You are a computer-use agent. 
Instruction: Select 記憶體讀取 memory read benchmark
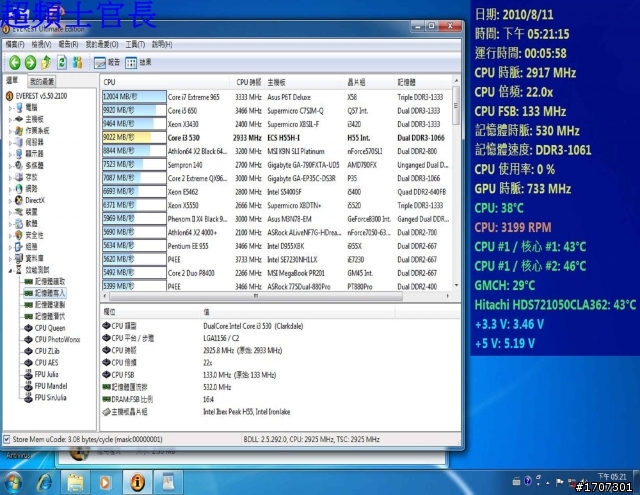pos(44,282)
